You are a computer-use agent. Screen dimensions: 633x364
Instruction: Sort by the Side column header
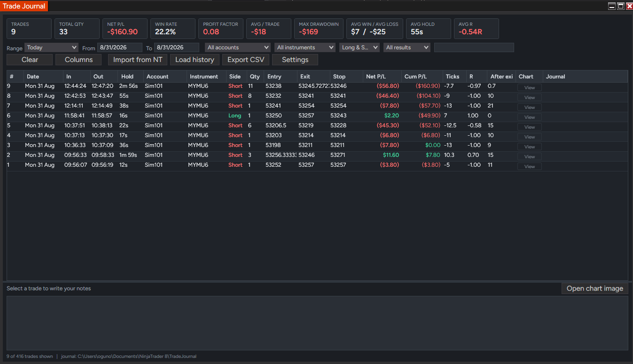pyautogui.click(x=237, y=77)
